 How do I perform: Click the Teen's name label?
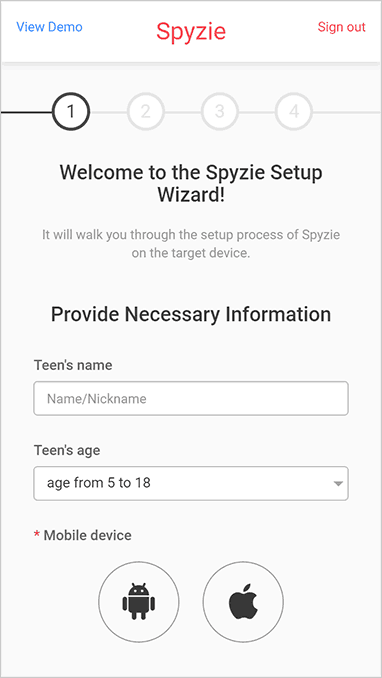73,365
